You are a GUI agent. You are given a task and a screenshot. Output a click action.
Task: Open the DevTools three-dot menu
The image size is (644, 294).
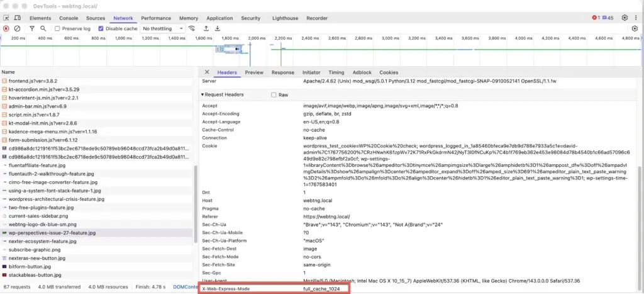[636, 18]
